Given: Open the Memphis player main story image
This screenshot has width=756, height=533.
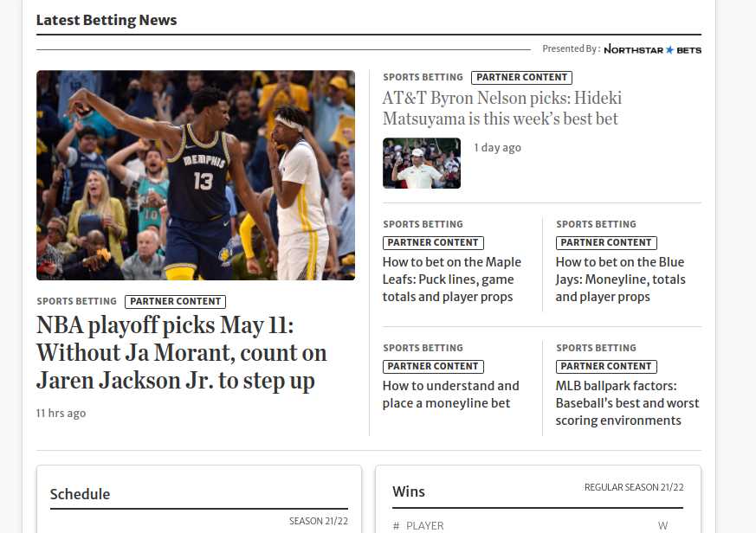Looking at the screenshot, I should tap(196, 176).
